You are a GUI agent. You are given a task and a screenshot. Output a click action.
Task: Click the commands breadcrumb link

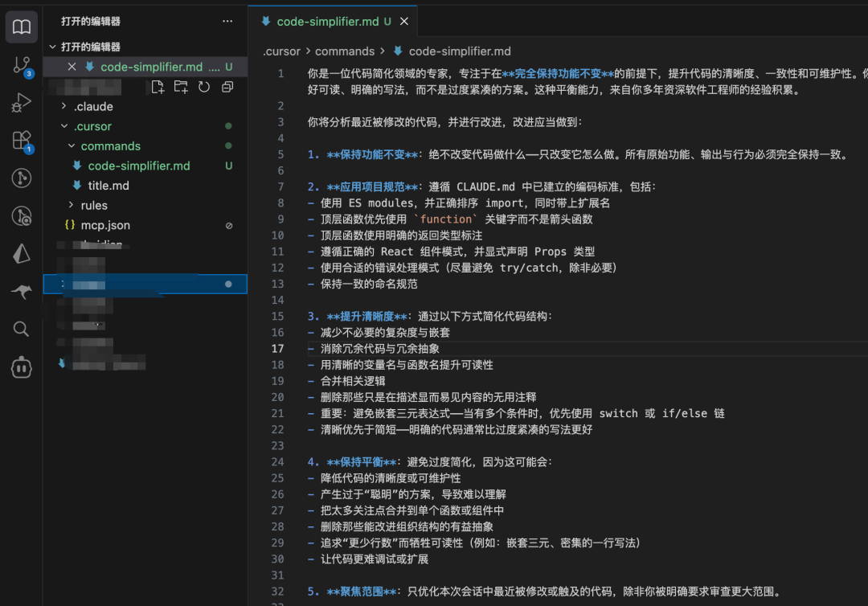345,51
